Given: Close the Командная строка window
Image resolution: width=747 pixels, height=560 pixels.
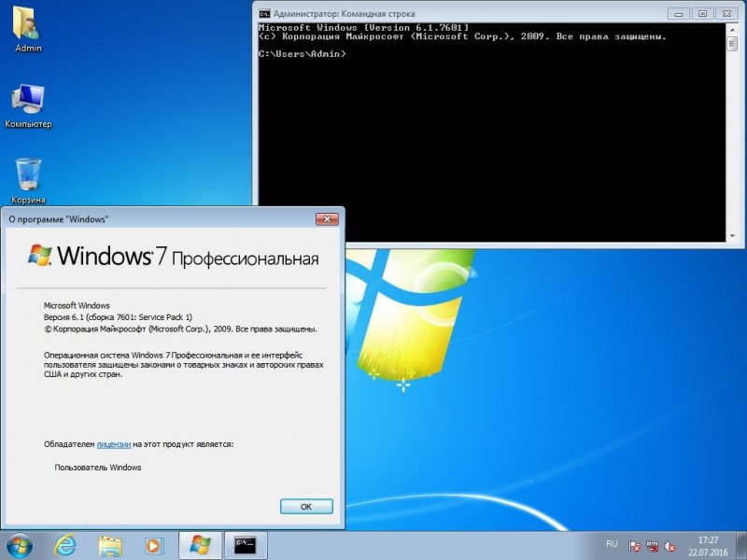Looking at the screenshot, I should [x=726, y=14].
